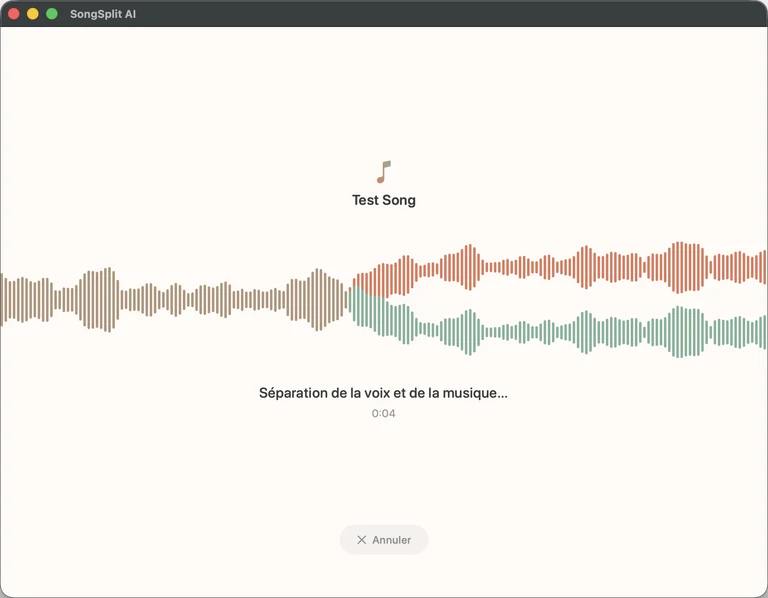This screenshot has width=768, height=598.
Task: Click the orange waveform peak nearest center
Action: pyautogui.click(x=404, y=275)
